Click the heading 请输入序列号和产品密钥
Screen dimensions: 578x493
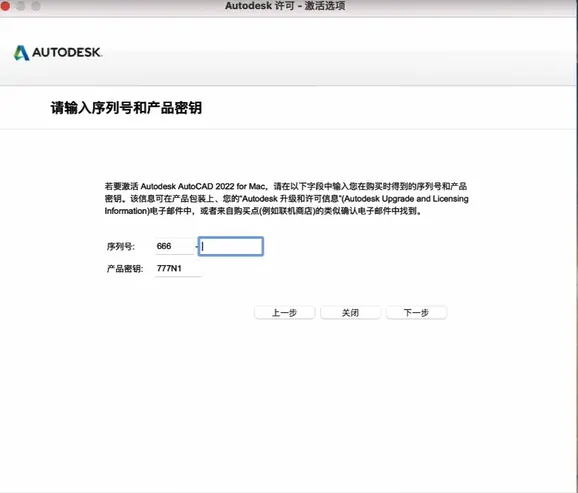(x=126, y=108)
